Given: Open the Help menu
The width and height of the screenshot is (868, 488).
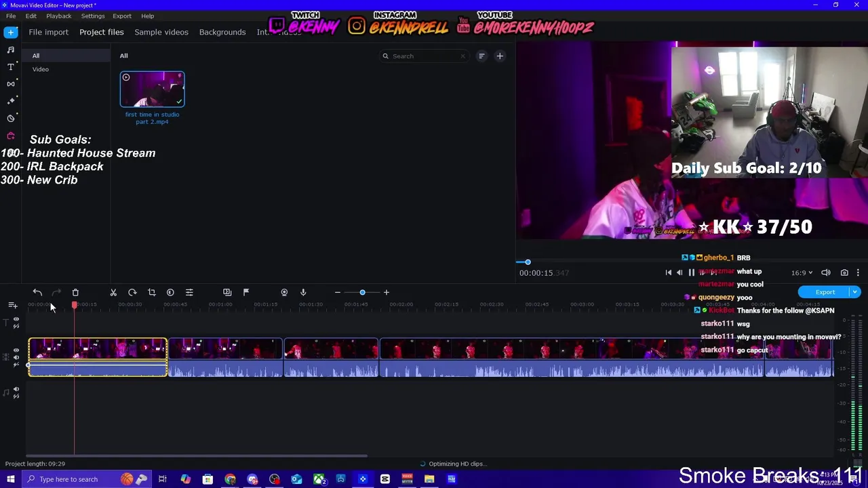Looking at the screenshot, I should click(x=148, y=16).
